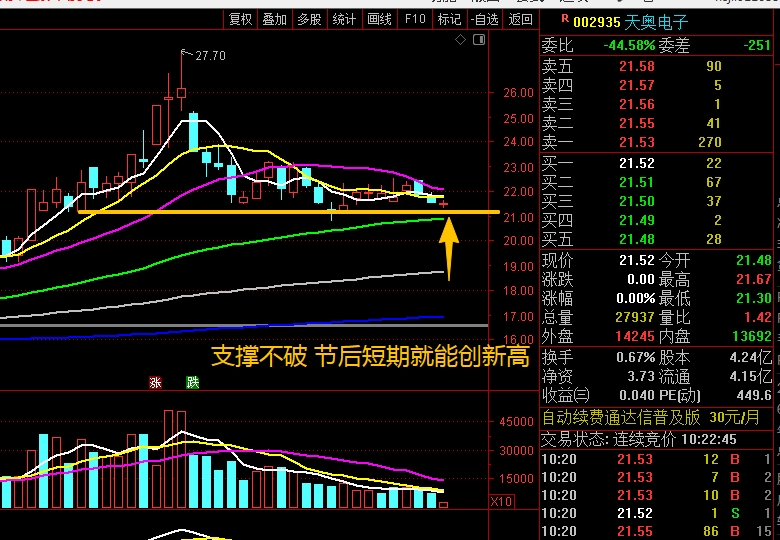Click 量比 value 1.42
Screen dimensions: 780x540
[x=758, y=317]
